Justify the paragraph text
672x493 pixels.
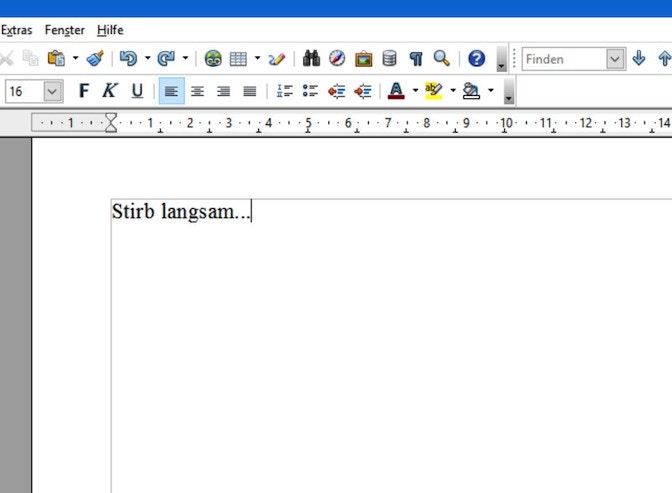point(249,91)
